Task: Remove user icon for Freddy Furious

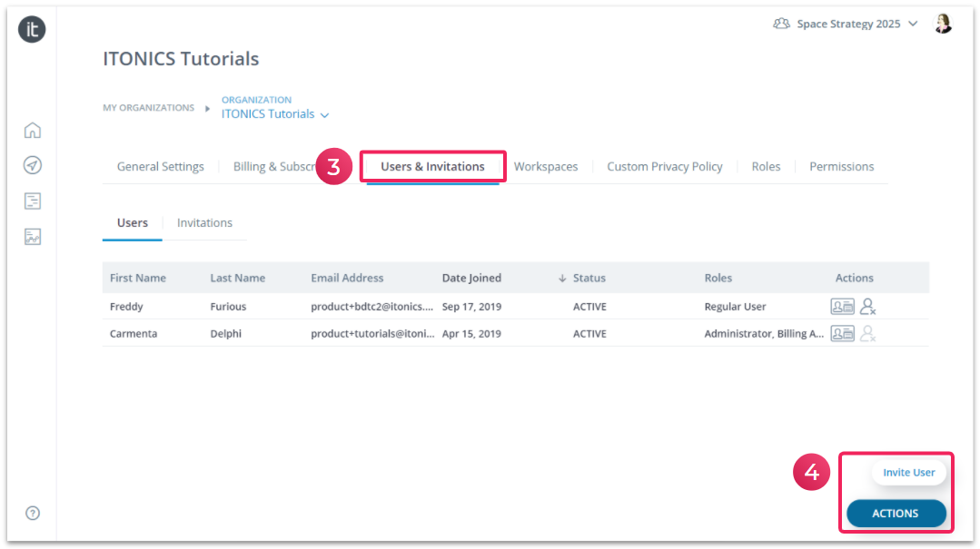Action: click(867, 307)
